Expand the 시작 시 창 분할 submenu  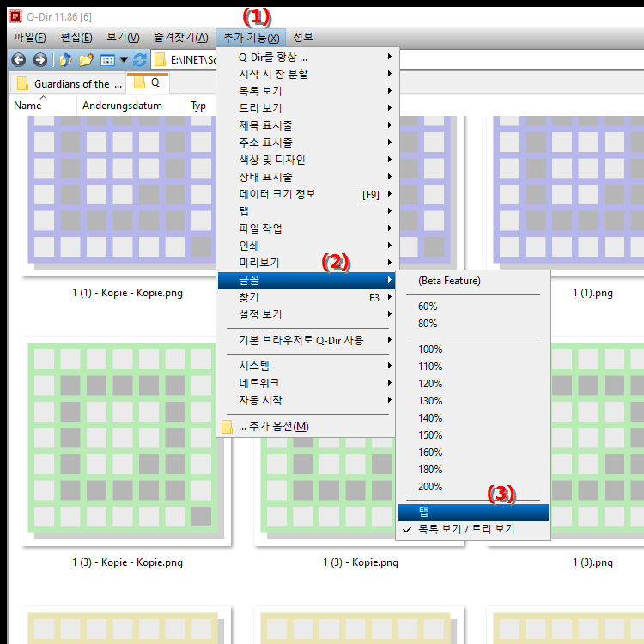[307, 74]
